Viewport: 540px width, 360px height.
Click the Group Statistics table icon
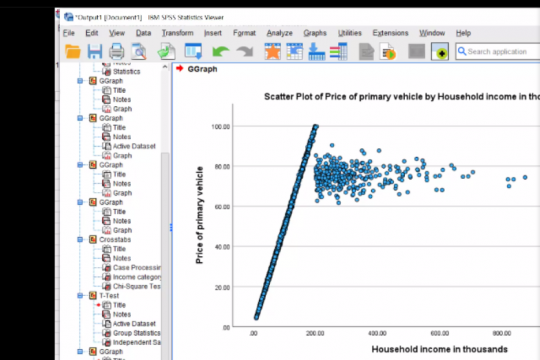pos(107,333)
